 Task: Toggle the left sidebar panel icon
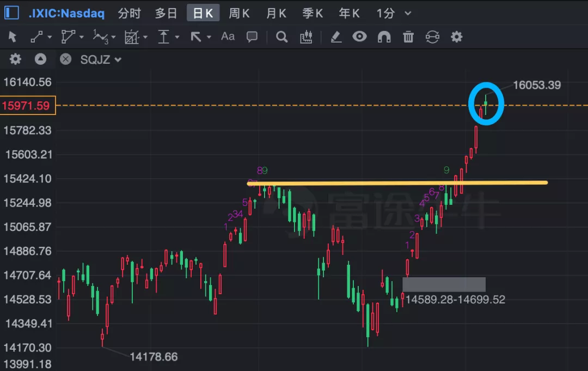11,13
